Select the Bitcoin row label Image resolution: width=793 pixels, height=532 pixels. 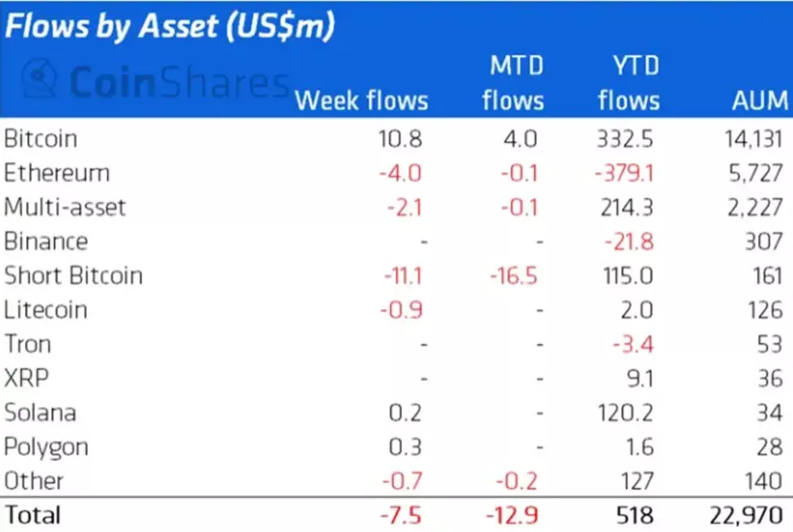click(41, 138)
